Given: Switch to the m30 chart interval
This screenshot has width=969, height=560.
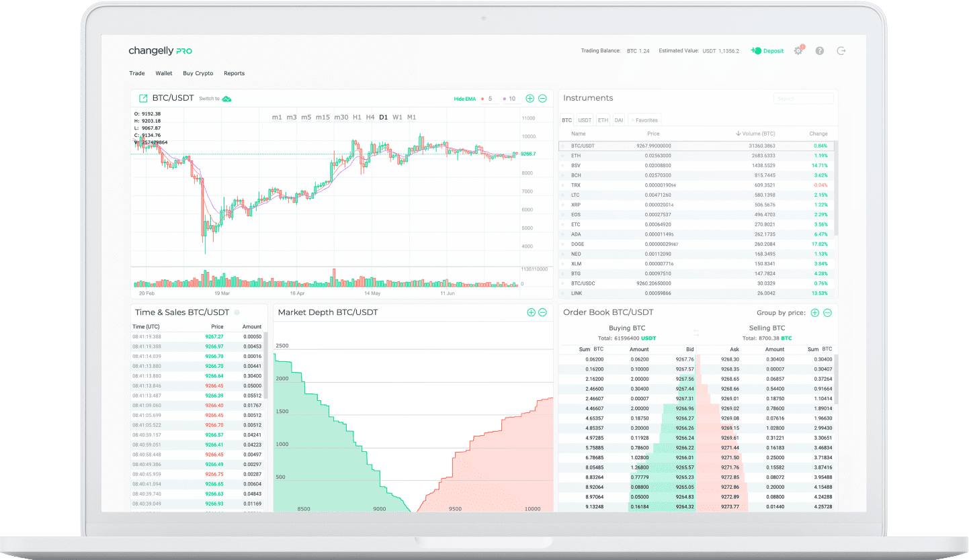Looking at the screenshot, I should pos(341,117).
